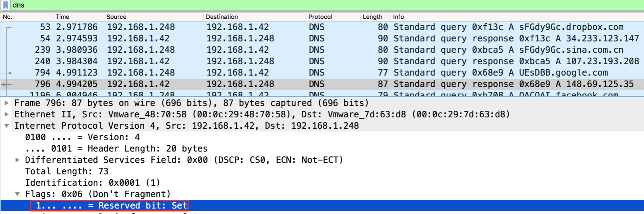Screen dimensions: 644x214
Task: Sort by the Protocol column header
Action: click(x=320, y=17)
